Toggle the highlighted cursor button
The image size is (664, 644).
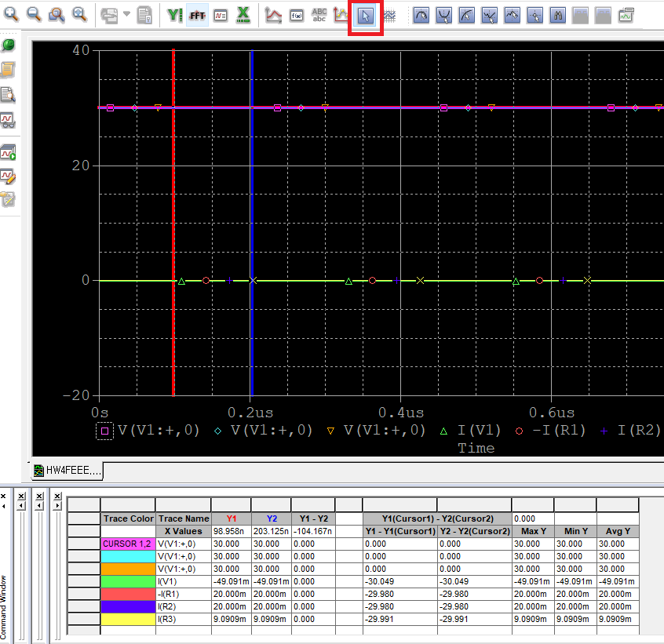pos(365,15)
